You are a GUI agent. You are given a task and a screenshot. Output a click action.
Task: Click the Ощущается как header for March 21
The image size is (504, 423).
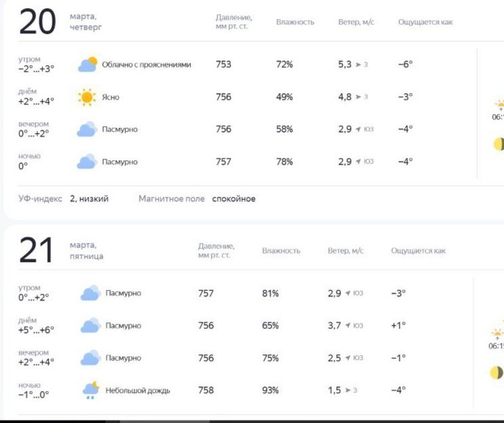[x=418, y=251]
